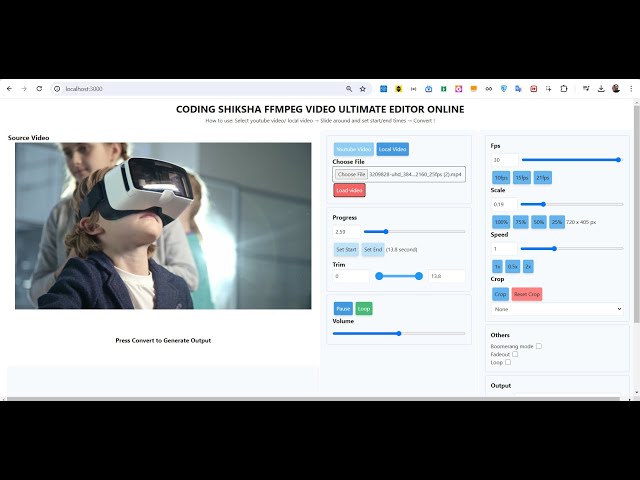Reload the page with browser refresh icon
The height and width of the screenshot is (480, 640).
coord(39,89)
